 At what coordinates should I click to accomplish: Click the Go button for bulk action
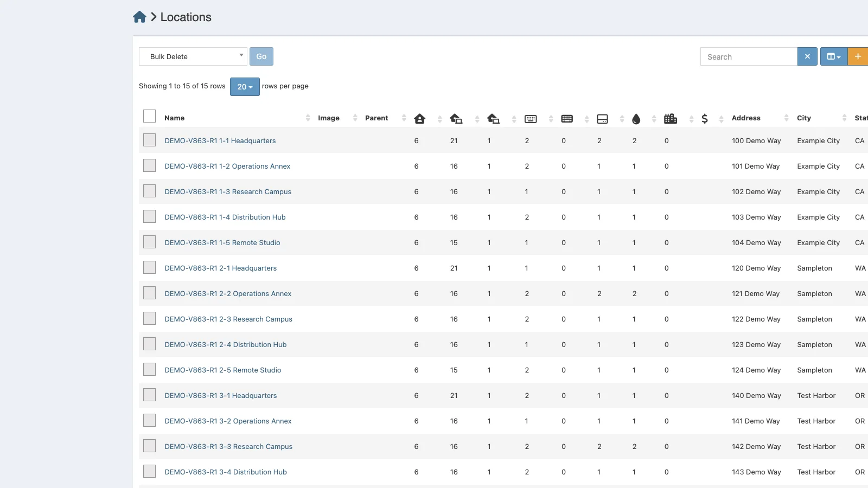click(x=261, y=56)
